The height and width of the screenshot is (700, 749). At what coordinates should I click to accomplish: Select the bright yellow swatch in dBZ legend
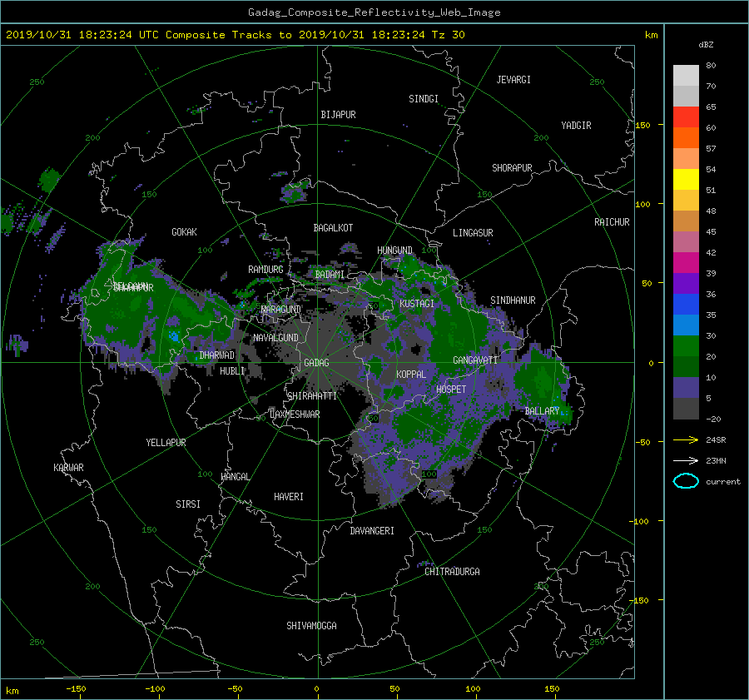pyautogui.click(x=686, y=179)
